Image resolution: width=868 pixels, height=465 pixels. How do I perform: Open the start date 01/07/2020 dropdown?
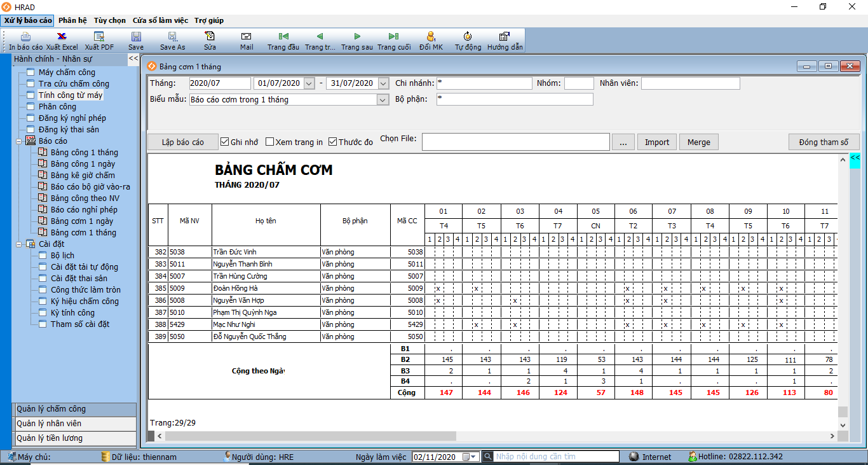[309, 83]
